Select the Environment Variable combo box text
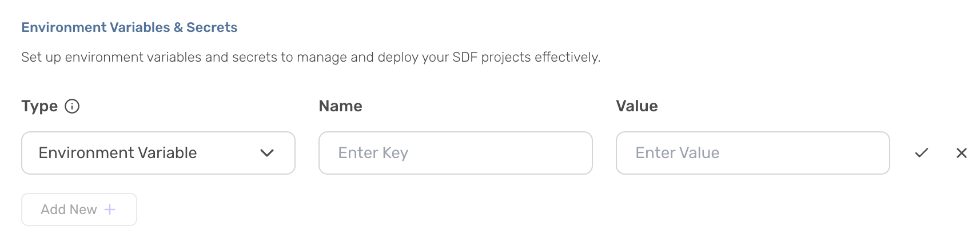The height and width of the screenshot is (242, 980). (118, 153)
